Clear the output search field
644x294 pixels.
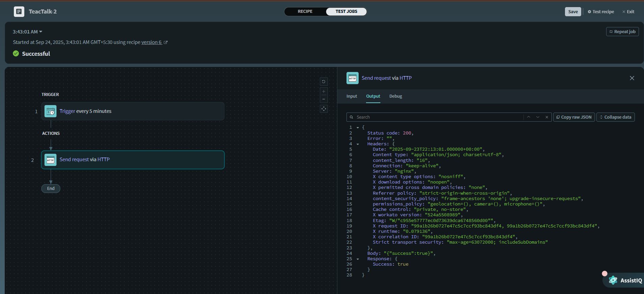pyautogui.click(x=547, y=117)
